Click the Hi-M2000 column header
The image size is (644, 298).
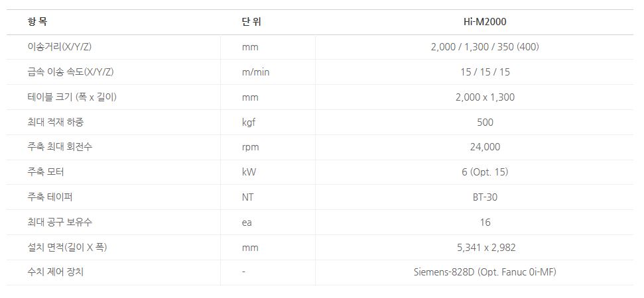485,22
